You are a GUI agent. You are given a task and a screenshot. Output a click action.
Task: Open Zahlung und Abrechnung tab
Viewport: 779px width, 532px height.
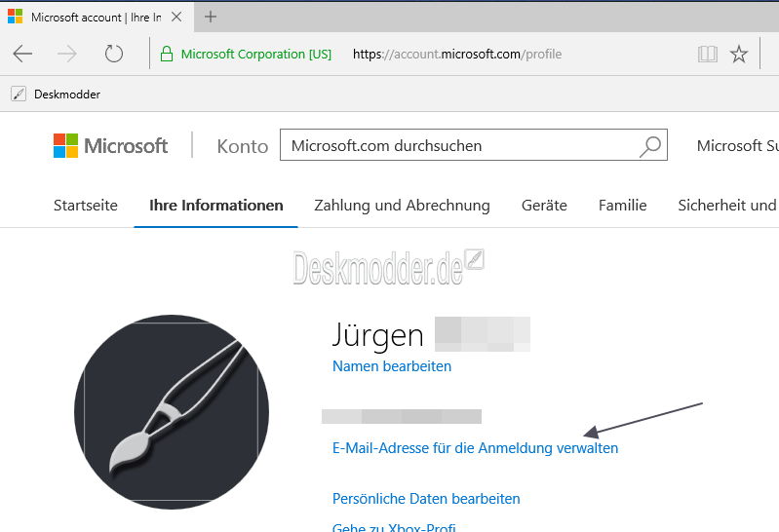[x=402, y=206]
